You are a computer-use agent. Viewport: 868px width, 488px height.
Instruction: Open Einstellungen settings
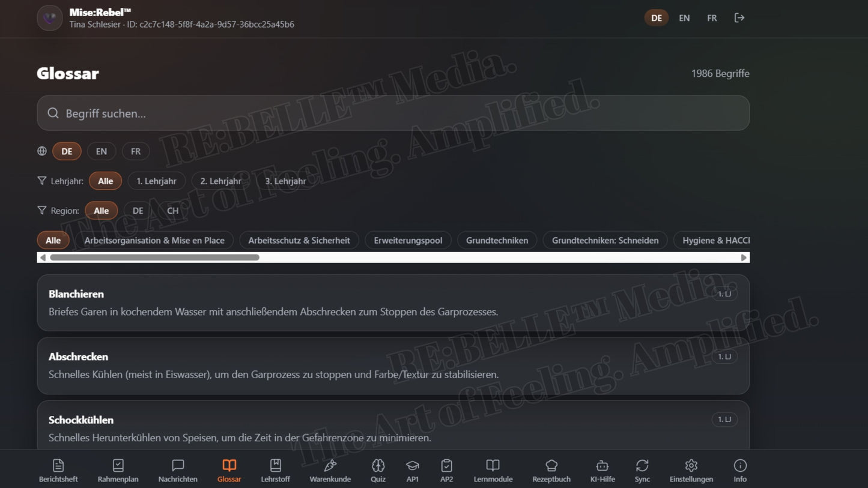691,471
